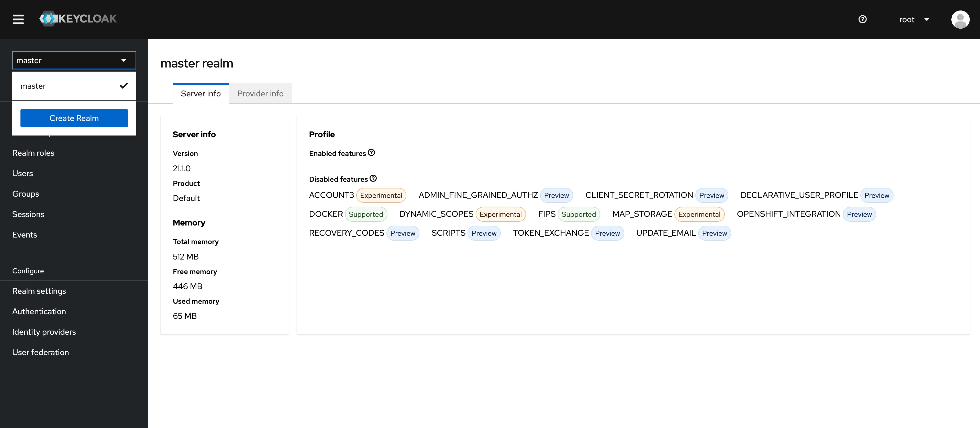980x428 pixels.
Task: Go to Users page
Action: tap(23, 174)
